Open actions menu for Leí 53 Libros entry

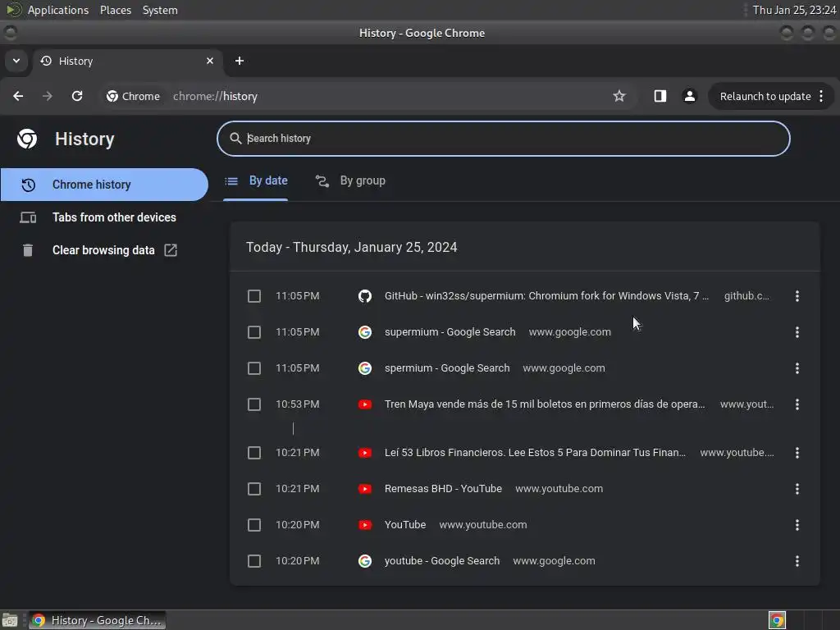(797, 453)
